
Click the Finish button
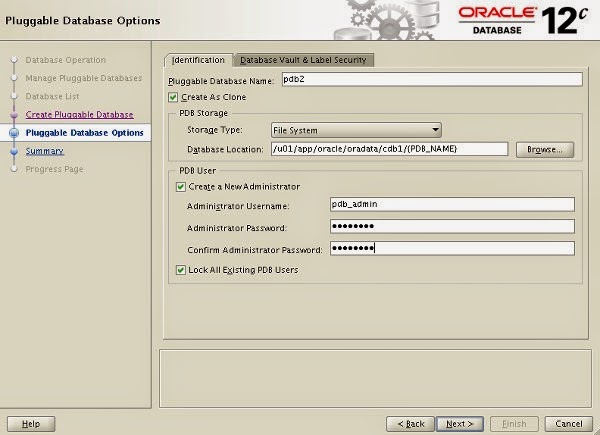pos(514,424)
